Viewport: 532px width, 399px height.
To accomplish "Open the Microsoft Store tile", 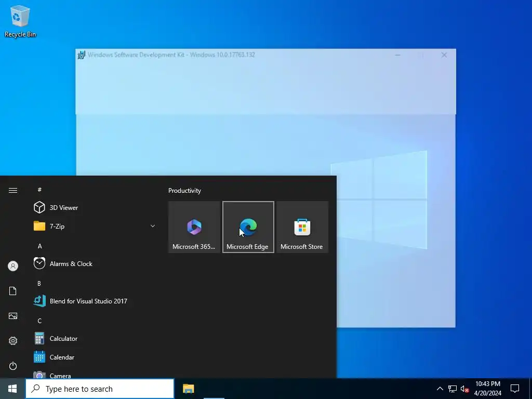I will [x=302, y=227].
